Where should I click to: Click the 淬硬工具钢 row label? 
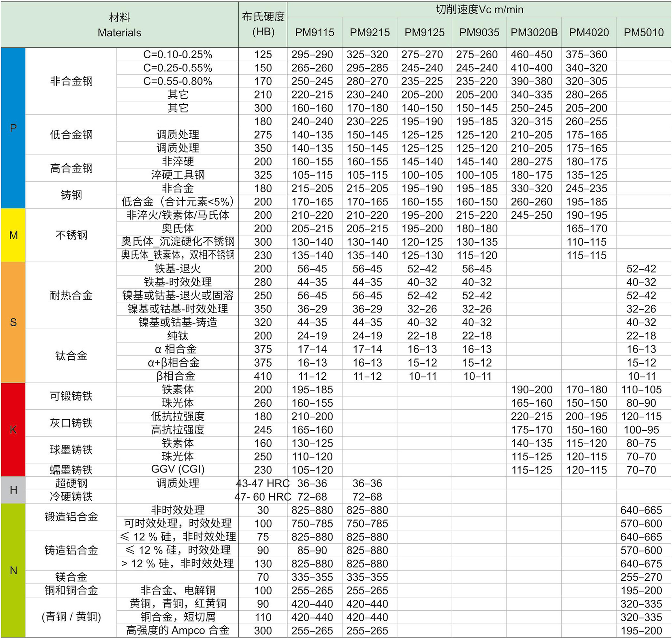(x=178, y=175)
